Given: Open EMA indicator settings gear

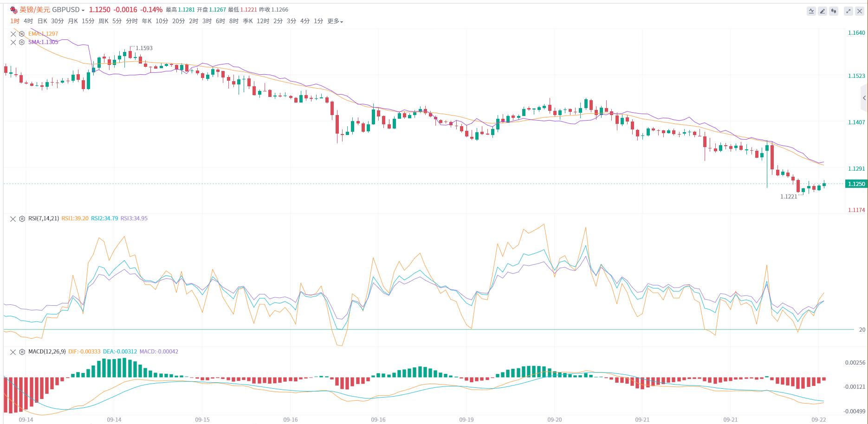Looking at the screenshot, I should 22,34.
